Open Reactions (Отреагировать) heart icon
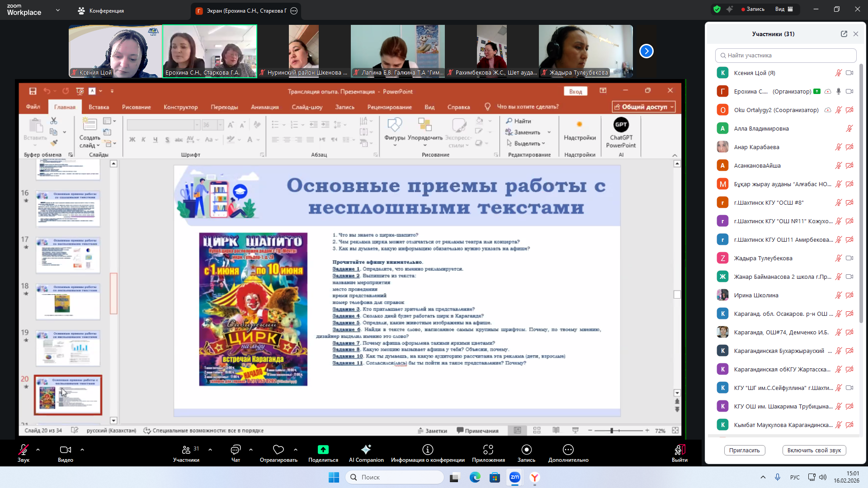868x488 pixels. [x=278, y=450]
